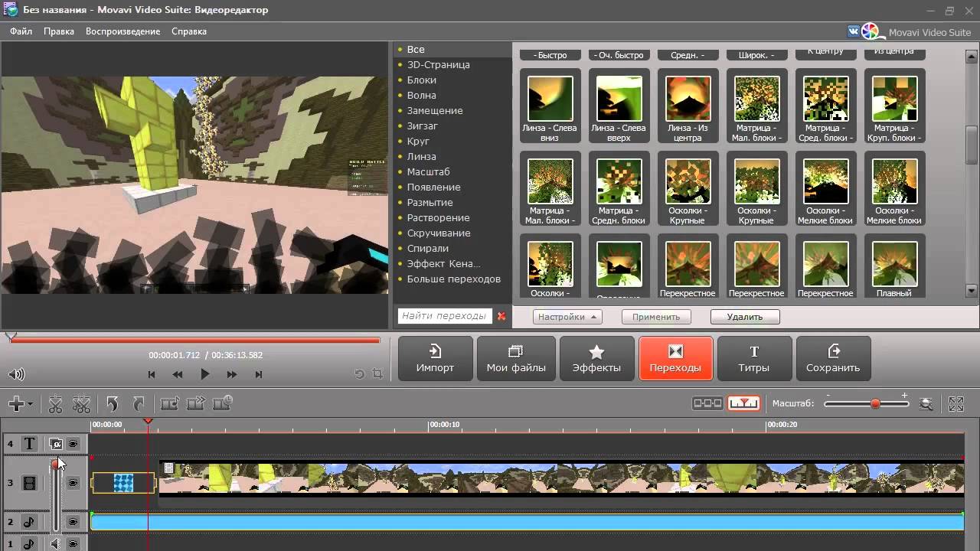Select the Переходы tab

pyautogui.click(x=675, y=358)
